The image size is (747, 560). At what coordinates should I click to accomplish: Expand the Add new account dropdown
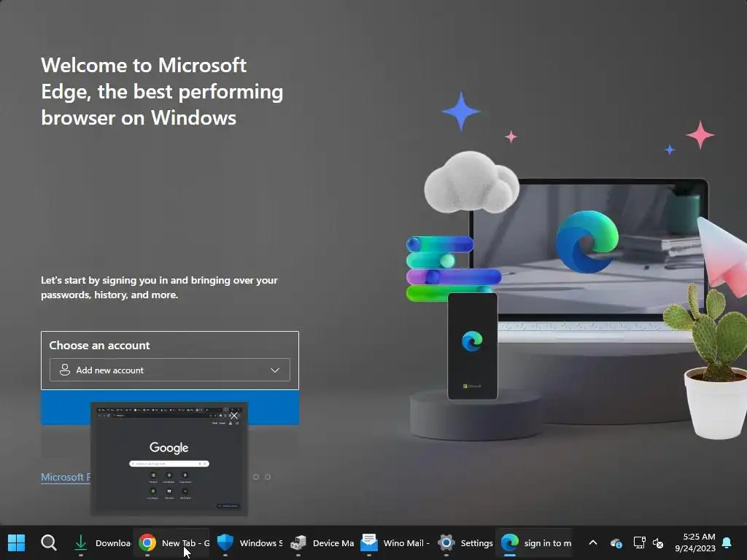tap(169, 370)
